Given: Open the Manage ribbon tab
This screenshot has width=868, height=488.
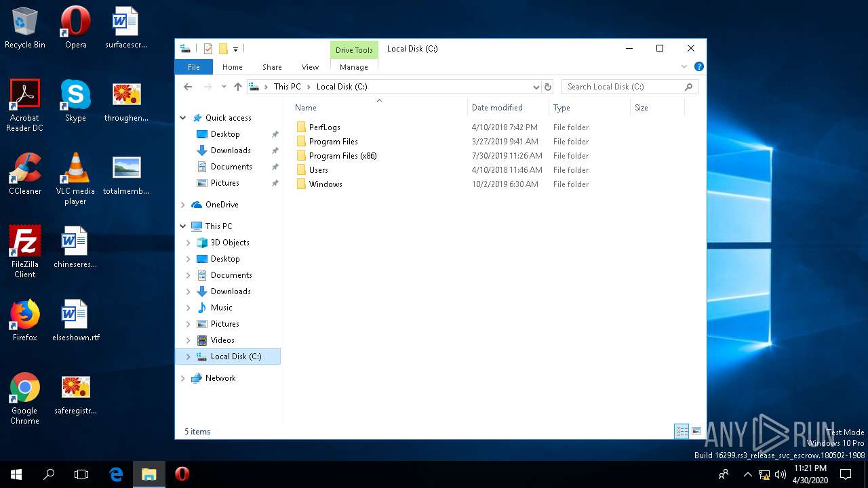Looking at the screenshot, I should (354, 67).
